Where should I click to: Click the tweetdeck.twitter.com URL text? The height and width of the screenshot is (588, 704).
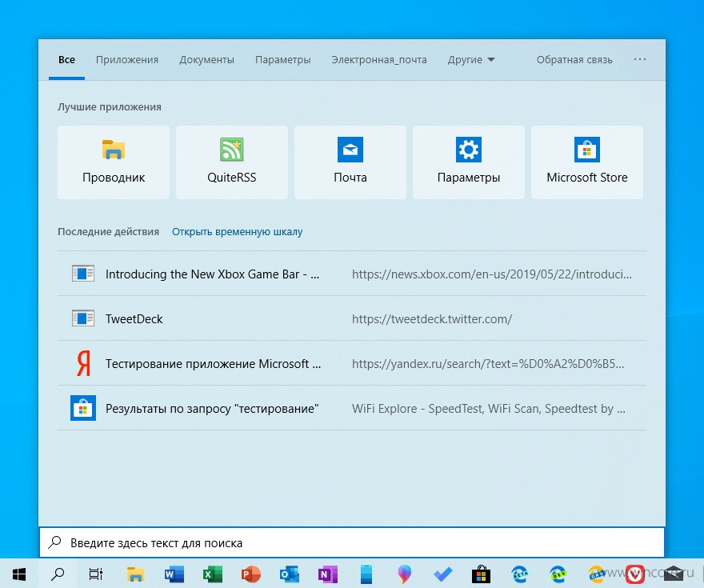tap(432, 318)
